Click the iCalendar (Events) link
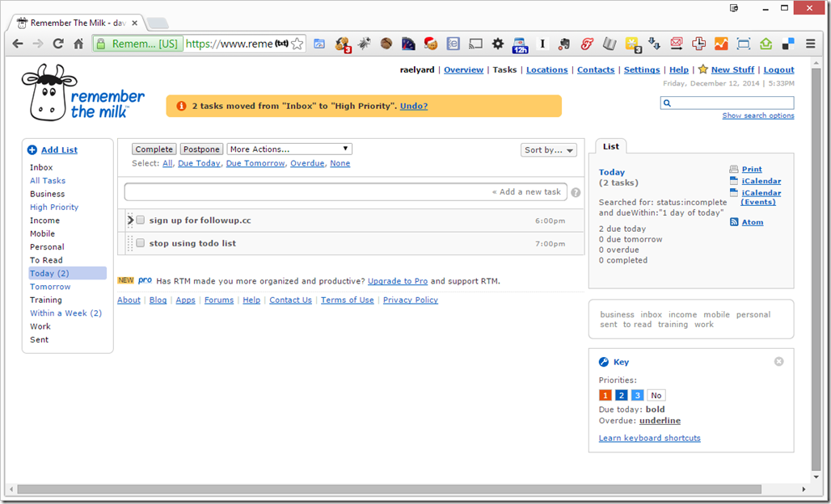This screenshot has height=504, width=831. tap(761, 197)
